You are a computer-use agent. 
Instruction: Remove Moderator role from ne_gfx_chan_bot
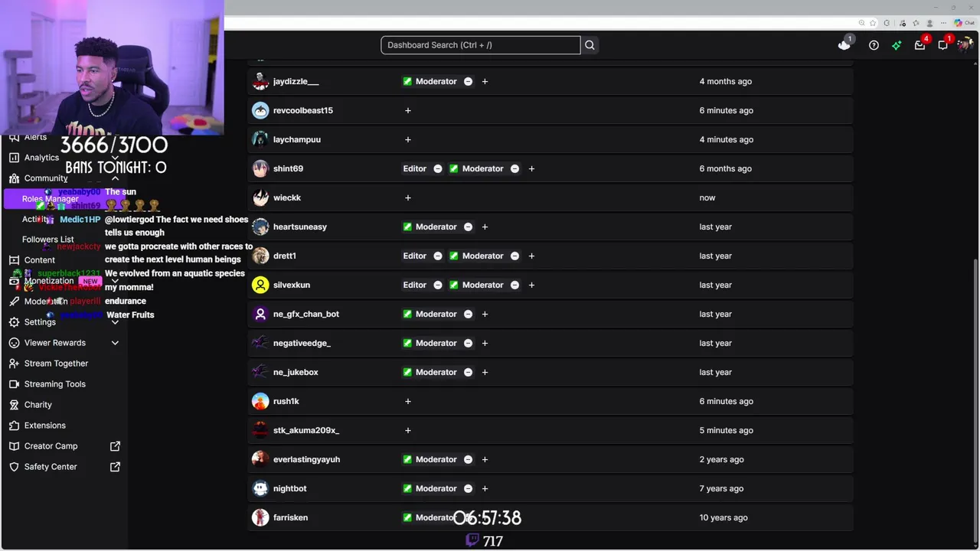click(468, 314)
